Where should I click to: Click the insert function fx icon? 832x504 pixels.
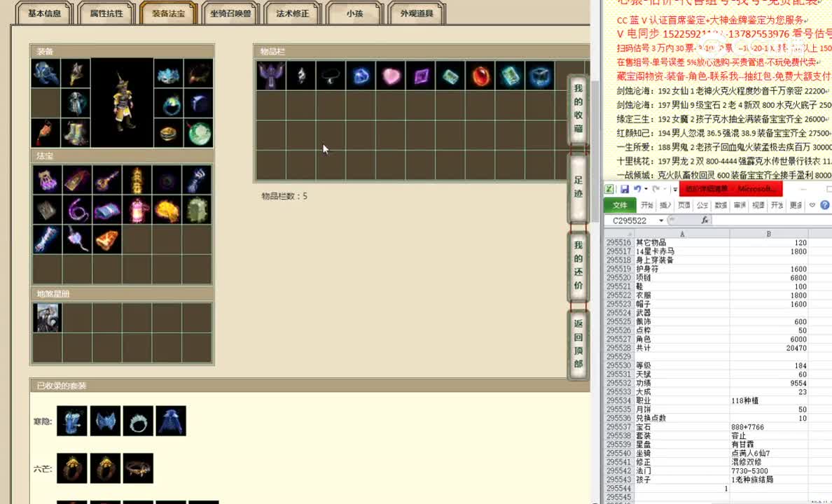706,220
